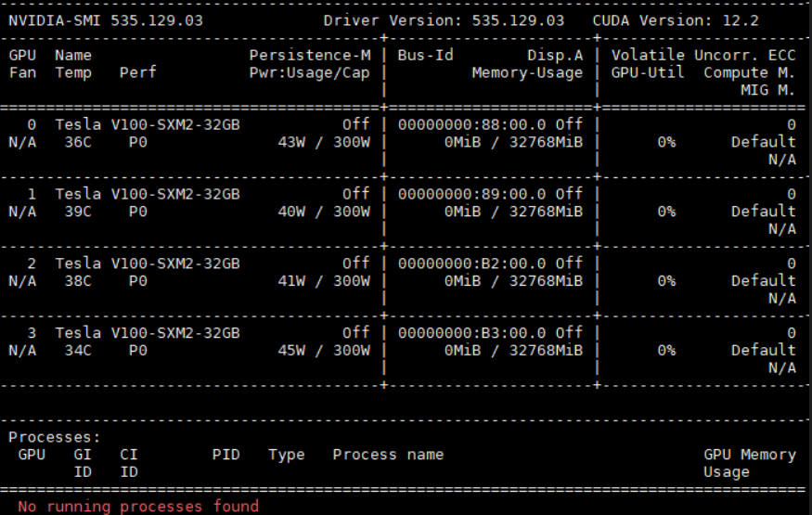Click the Process name column header
Image resolution: width=812 pixels, height=515 pixels.
(x=388, y=455)
